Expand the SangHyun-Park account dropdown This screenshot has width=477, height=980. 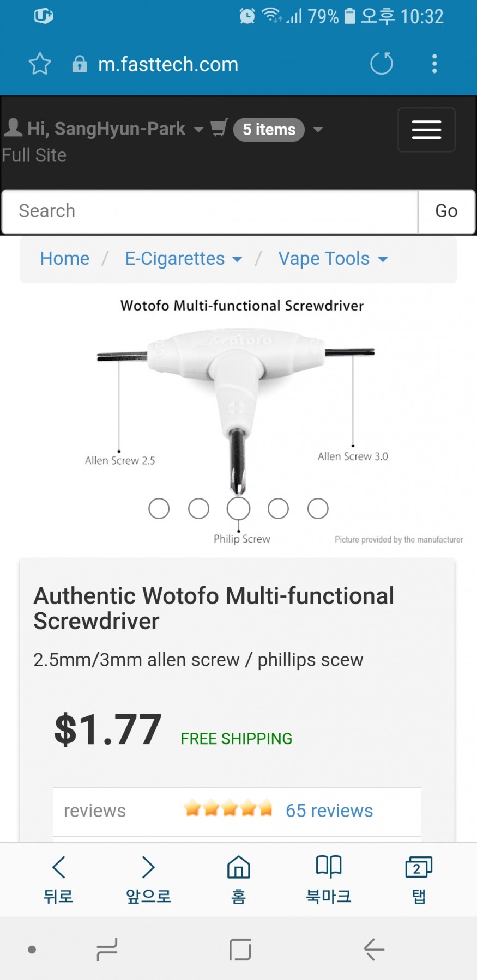pos(198,130)
